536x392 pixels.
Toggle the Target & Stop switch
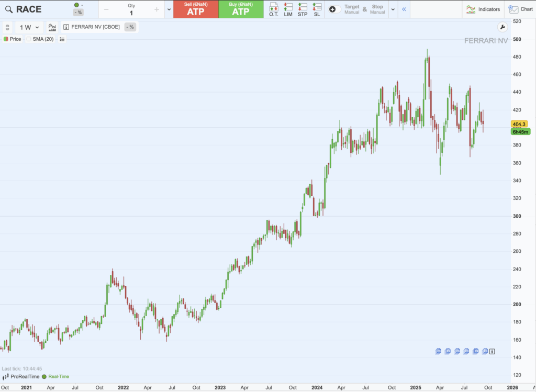[334, 9]
